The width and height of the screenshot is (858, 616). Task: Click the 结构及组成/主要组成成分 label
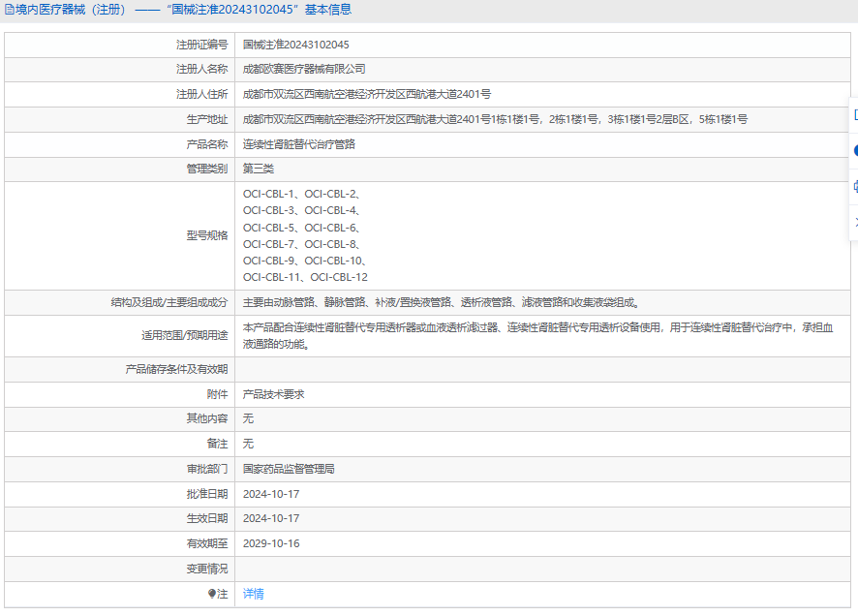coord(169,302)
